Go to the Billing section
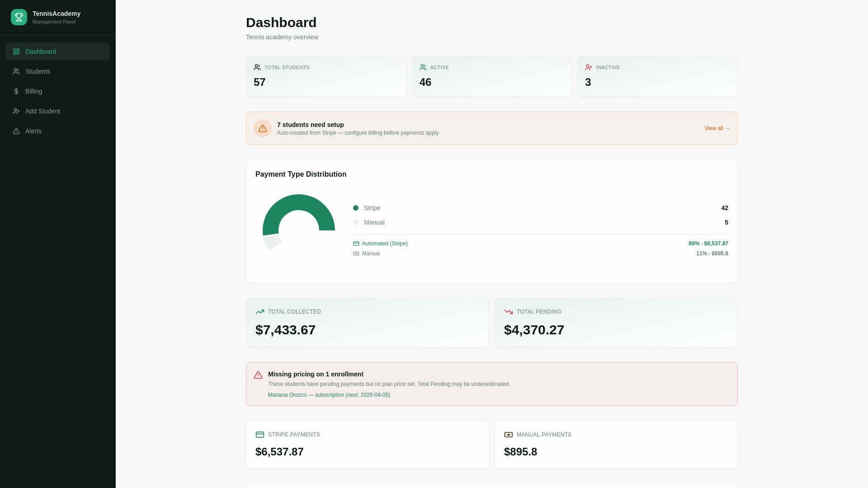The height and width of the screenshot is (488, 868). tap(57, 91)
